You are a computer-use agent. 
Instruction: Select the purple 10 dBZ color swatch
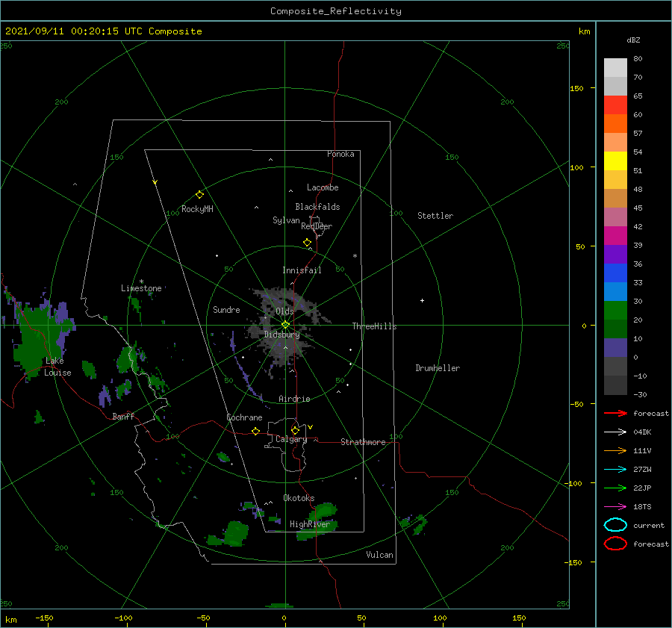(615, 347)
